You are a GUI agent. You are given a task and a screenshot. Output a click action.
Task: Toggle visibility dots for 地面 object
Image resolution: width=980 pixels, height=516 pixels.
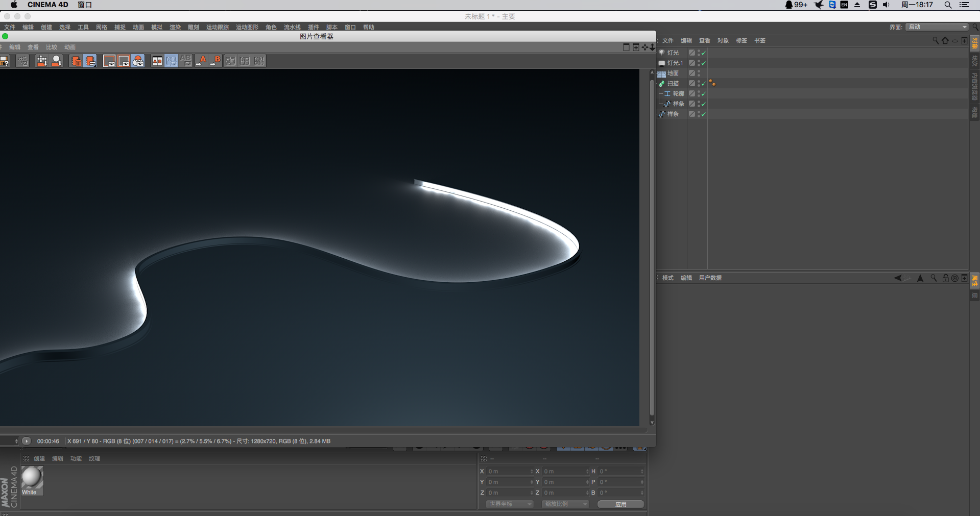[x=699, y=73]
